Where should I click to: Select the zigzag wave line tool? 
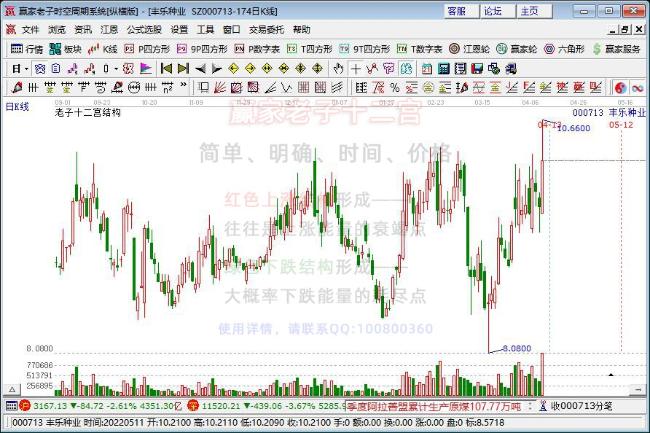(x=286, y=87)
